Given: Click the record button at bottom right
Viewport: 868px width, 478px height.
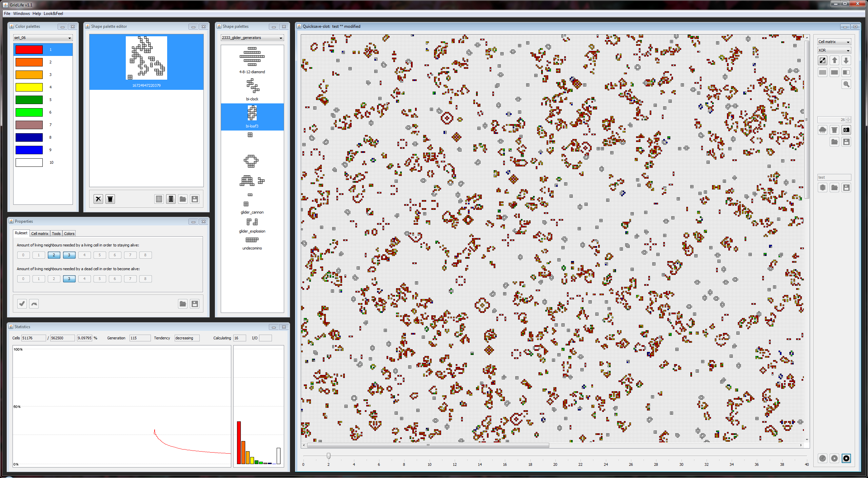Looking at the screenshot, I should (x=846, y=458).
